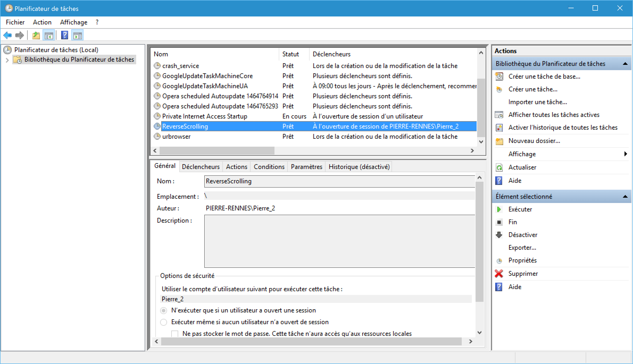Image resolution: width=633 pixels, height=364 pixels.
Task: Click the Aide icon below Actualiser
Action: coord(499,181)
